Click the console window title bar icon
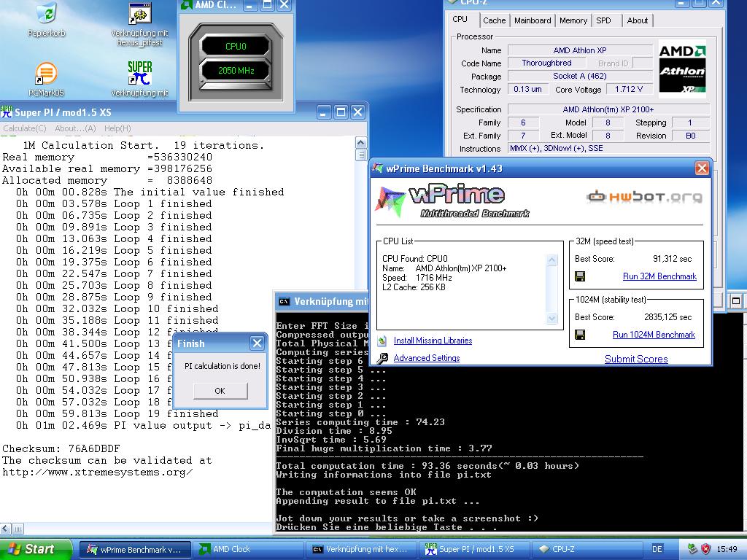747x560 pixels. 285,301
